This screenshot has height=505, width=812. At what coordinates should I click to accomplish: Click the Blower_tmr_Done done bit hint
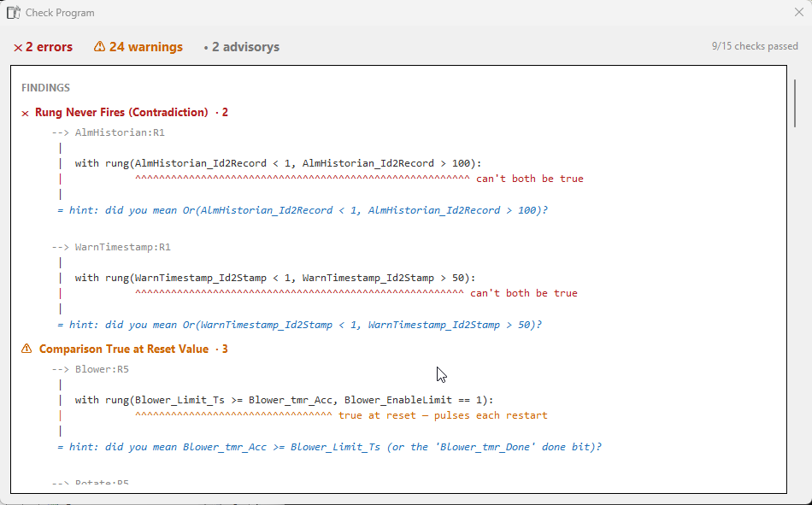tap(329, 447)
